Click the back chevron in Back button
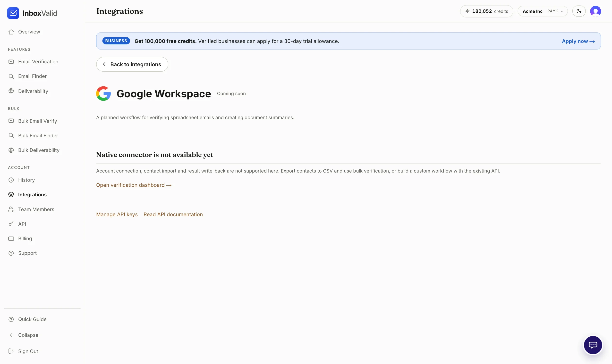The image size is (612, 364). click(104, 64)
